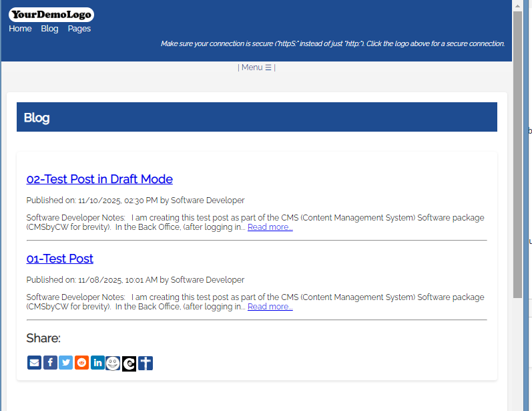Click the smiley face share icon
The width and height of the screenshot is (532, 411).
pos(113,363)
